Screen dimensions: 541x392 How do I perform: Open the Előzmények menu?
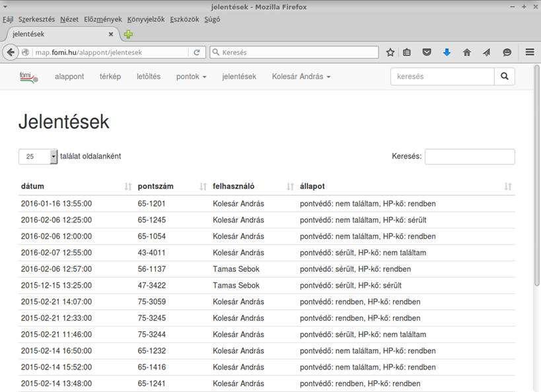coord(103,19)
